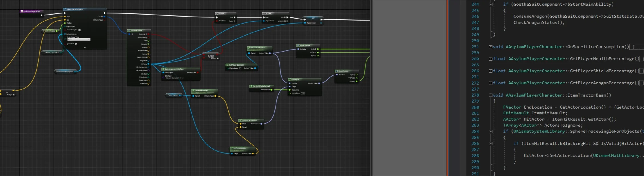This screenshot has height=176, width=644.
Task: Click the Add pin plus on the left-edge node
Action: (x=14, y=95)
